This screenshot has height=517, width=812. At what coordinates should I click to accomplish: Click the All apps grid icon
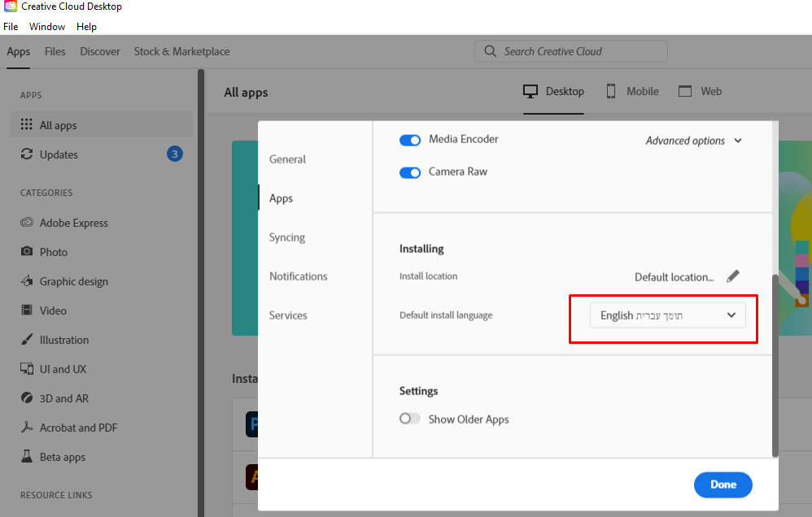pos(26,124)
